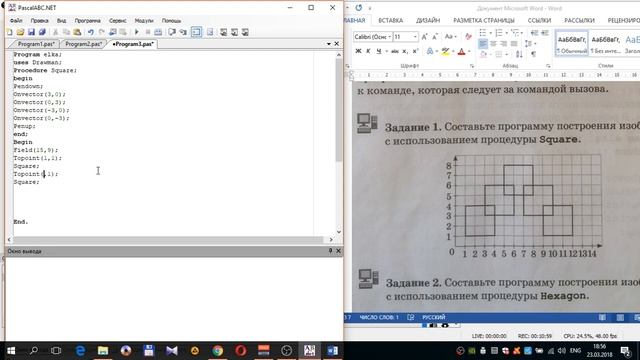Switch to the Program1.pas tab
Image resolution: width=640 pixels, height=360 pixels.
[x=36, y=44]
